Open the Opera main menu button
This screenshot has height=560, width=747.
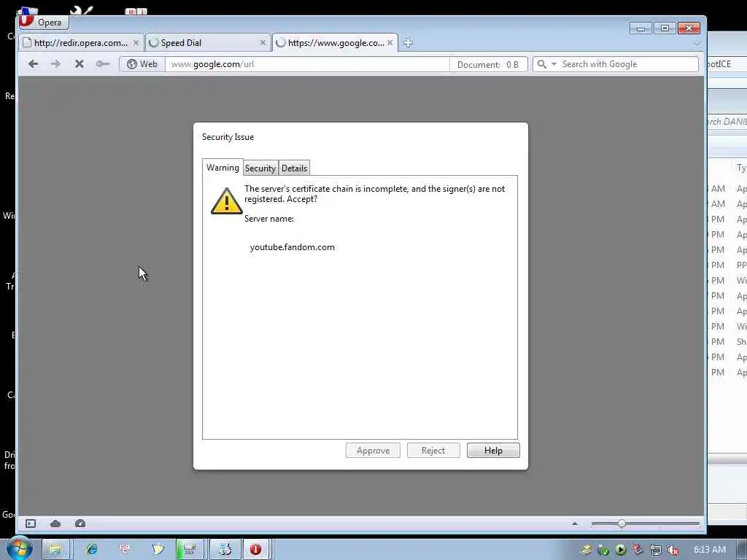coord(43,22)
